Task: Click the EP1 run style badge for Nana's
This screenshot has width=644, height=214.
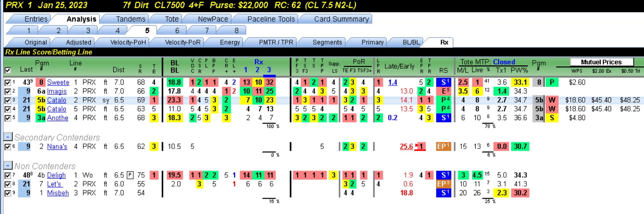Action: tap(443, 146)
